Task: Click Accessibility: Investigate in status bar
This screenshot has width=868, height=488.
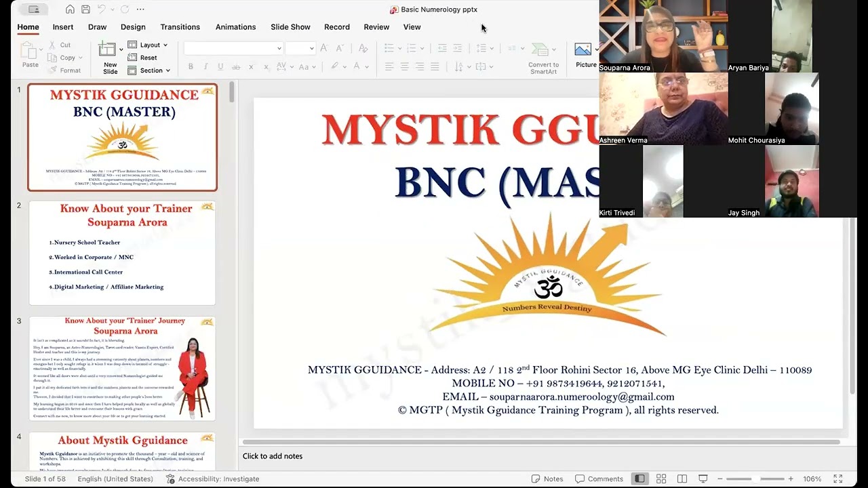Action: pos(212,479)
